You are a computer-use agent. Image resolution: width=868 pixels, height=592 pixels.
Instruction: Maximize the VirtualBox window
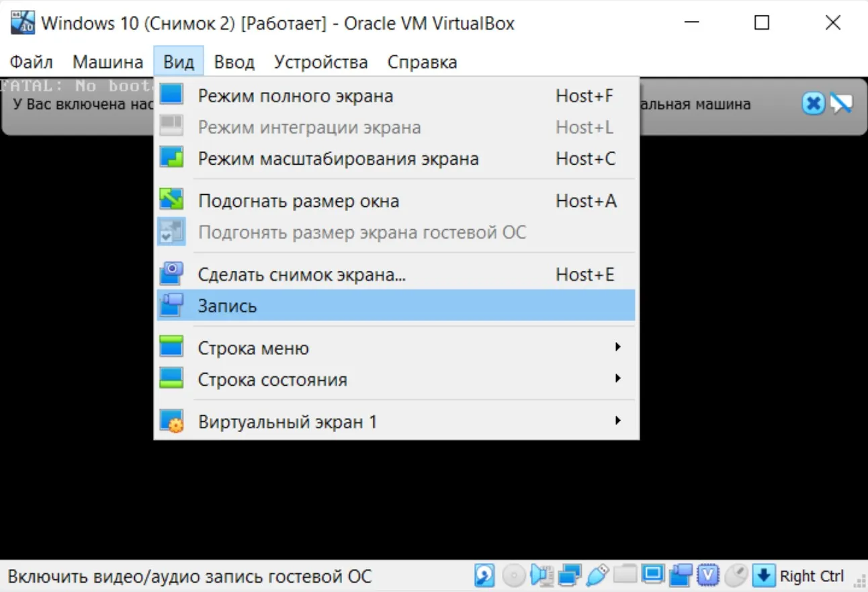coord(762,23)
